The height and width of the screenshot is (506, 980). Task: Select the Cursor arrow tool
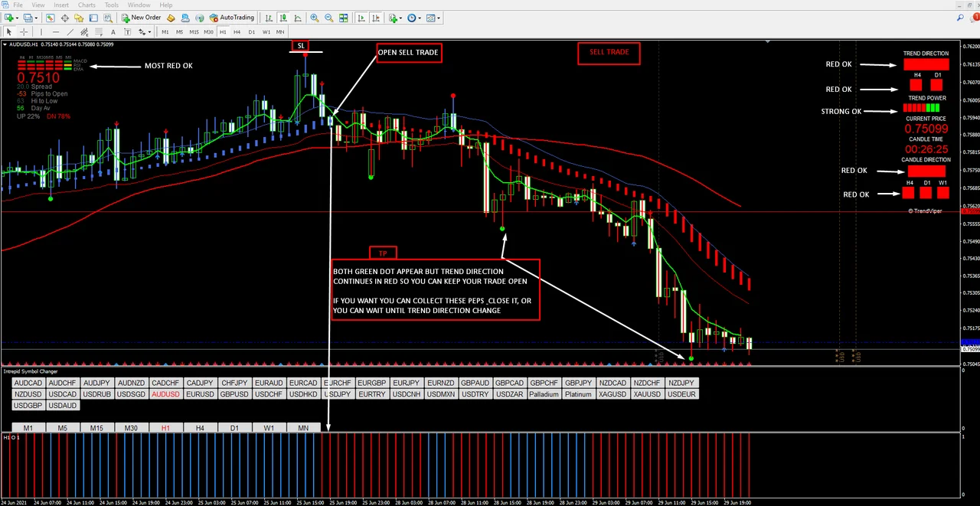(x=9, y=32)
